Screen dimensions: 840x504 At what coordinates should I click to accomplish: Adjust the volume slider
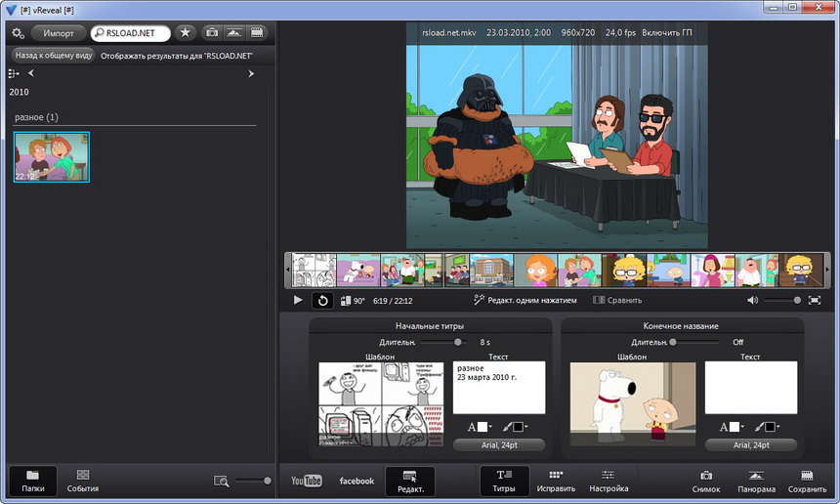point(783,301)
